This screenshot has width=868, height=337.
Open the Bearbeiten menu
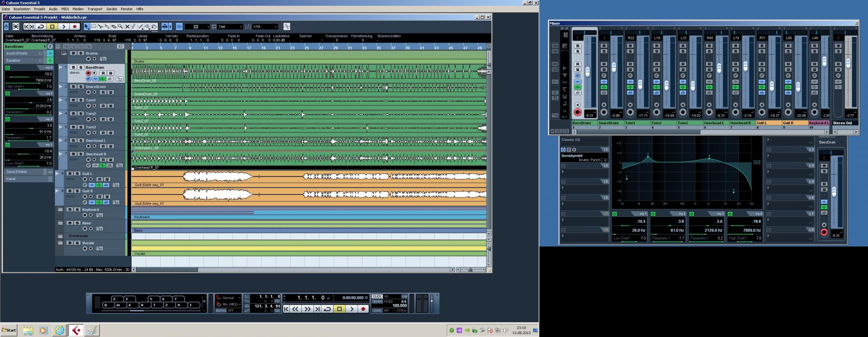click(x=22, y=9)
